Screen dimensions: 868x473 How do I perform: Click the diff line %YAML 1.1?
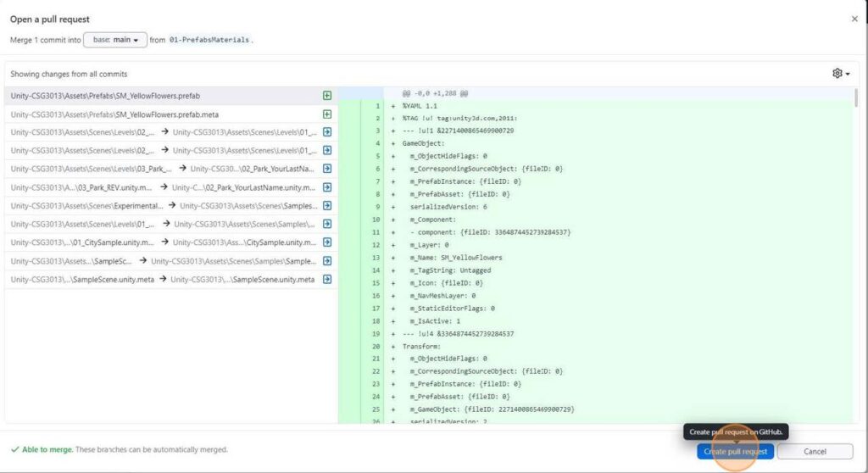(x=420, y=106)
